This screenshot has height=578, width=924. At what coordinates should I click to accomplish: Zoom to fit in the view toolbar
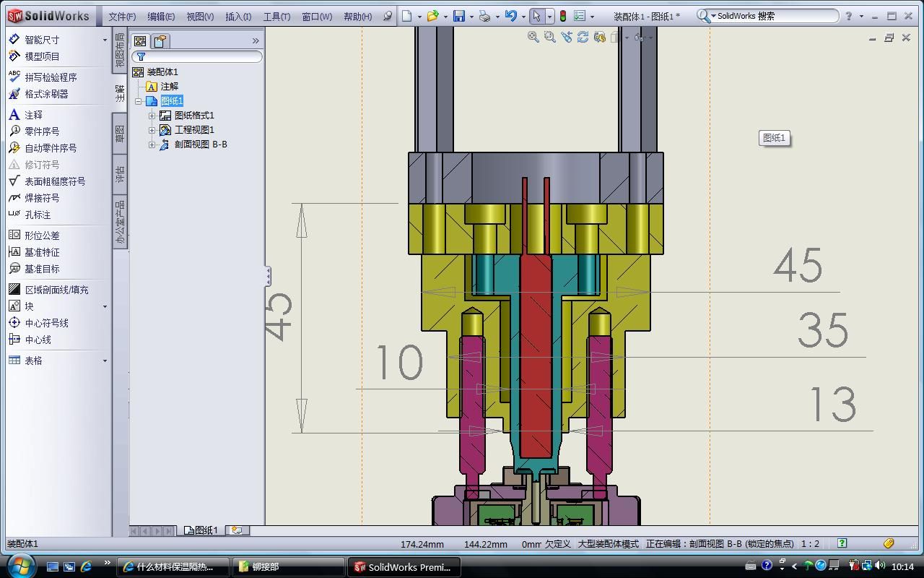coord(533,38)
